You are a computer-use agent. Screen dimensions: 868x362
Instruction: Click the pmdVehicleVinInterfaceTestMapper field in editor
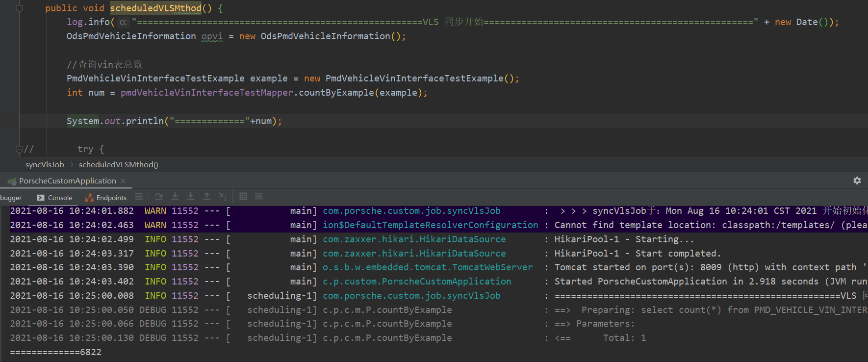point(207,93)
